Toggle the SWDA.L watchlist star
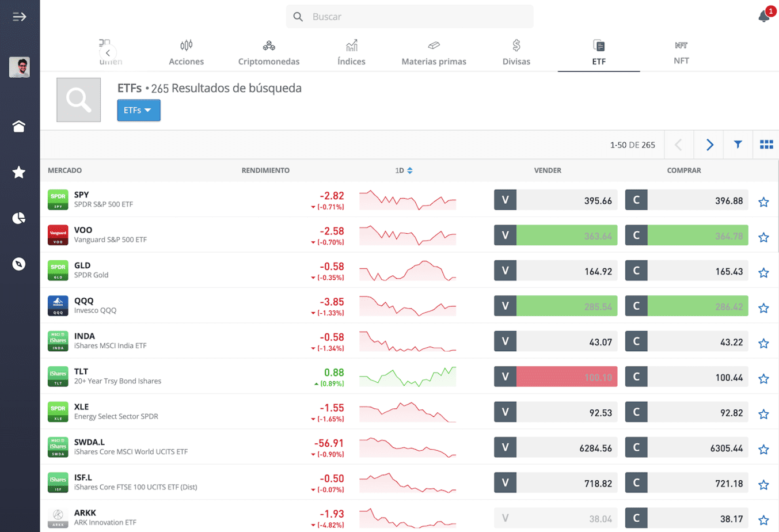Image resolution: width=779 pixels, height=532 pixels. tap(763, 450)
